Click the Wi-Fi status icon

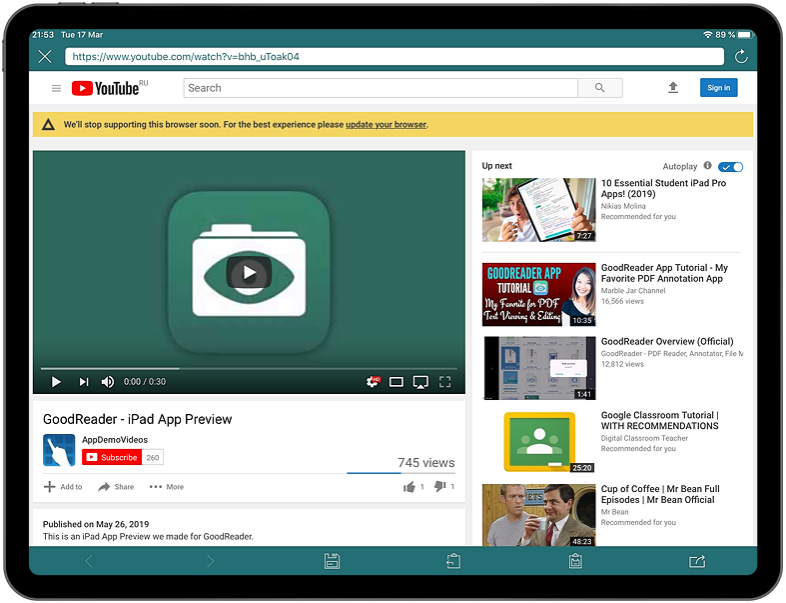(x=708, y=35)
